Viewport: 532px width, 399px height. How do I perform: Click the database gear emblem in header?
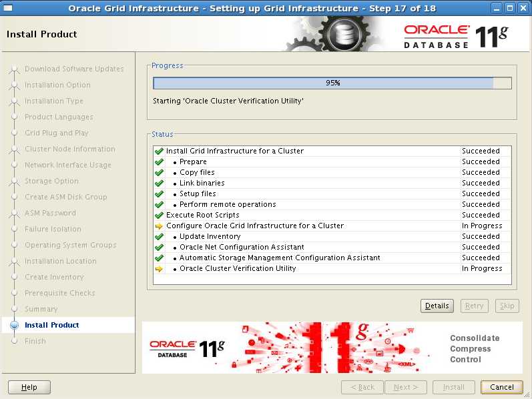(x=344, y=34)
